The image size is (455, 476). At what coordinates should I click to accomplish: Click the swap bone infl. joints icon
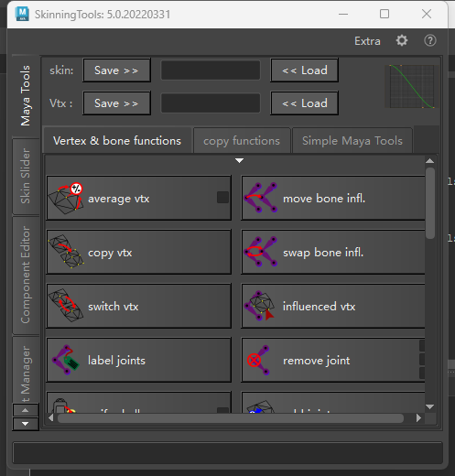pyautogui.click(x=261, y=252)
